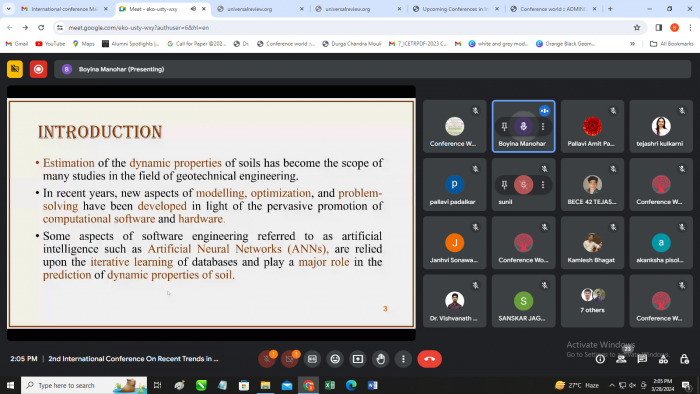Expand hidden bookmarks chevron in bookmarks bar
Screen dimensions: 700x394
[632, 44]
